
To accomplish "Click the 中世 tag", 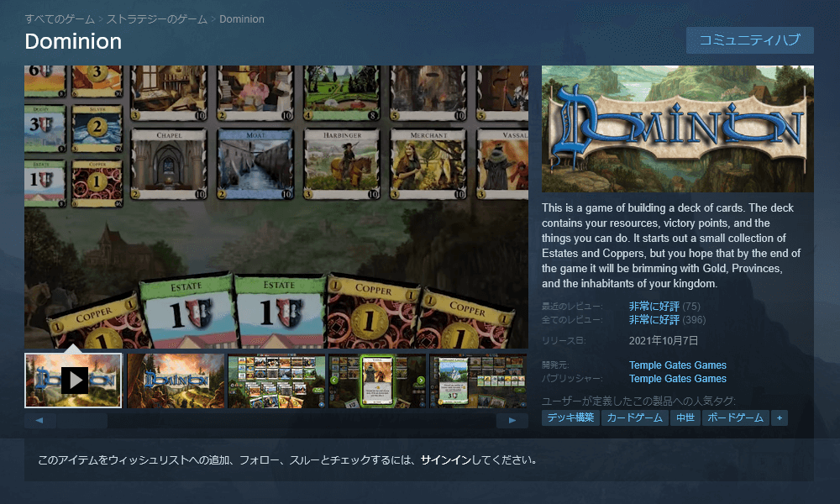I will pos(685,417).
